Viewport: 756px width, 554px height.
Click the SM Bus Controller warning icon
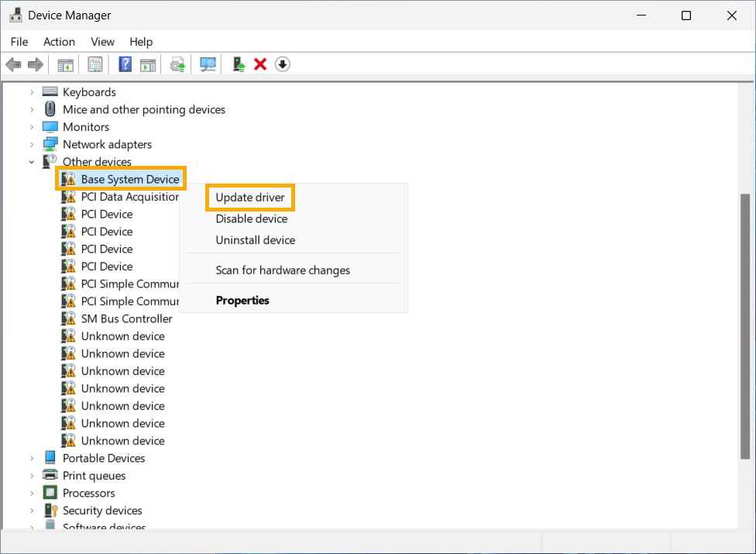(x=68, y=318)
